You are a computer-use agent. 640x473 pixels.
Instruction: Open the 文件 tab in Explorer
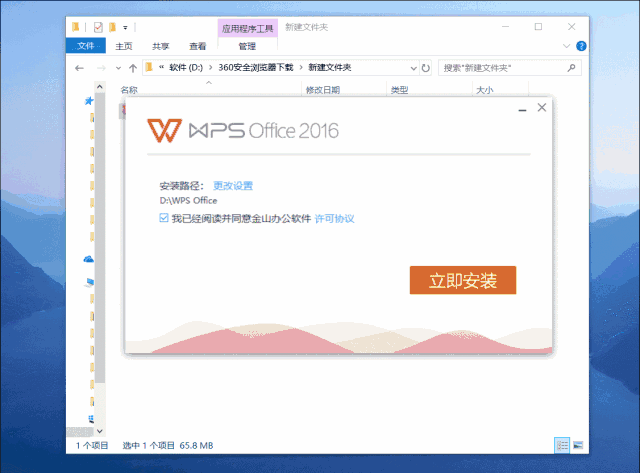[x=86, y=46]
